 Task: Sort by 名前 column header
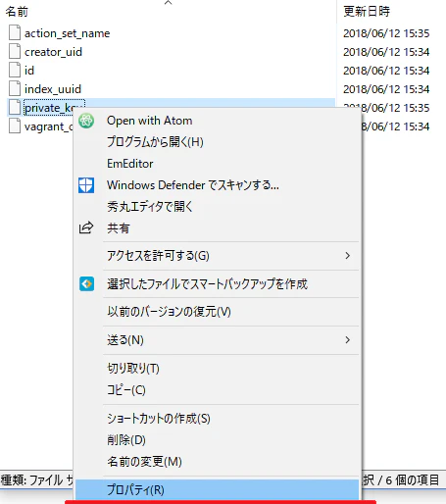click(x=17, y=12)
